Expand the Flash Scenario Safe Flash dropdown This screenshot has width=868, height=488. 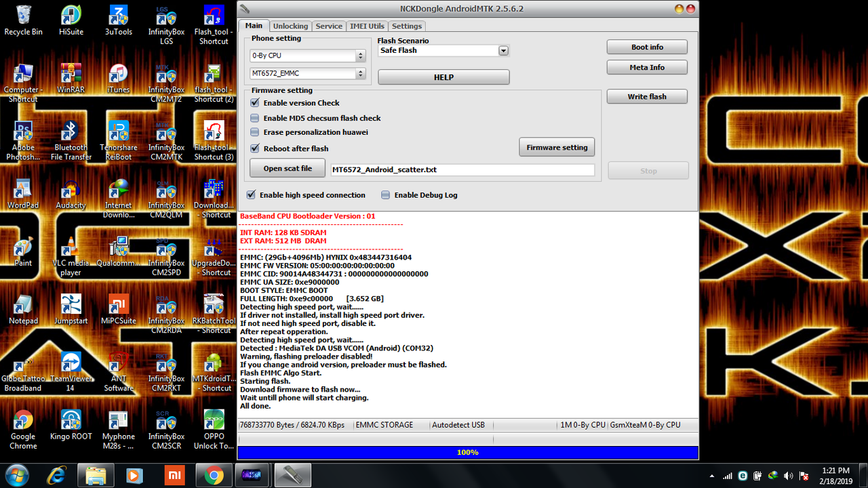503,51
